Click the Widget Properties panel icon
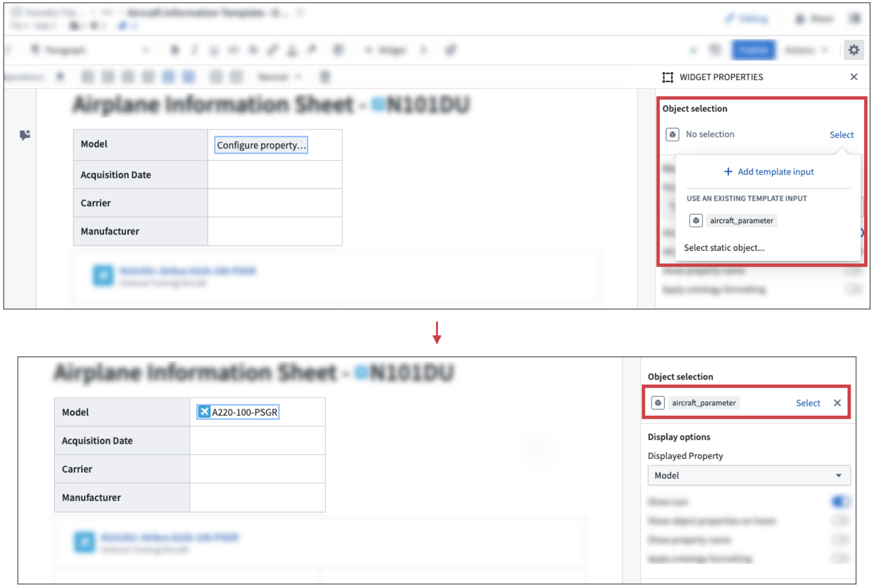The height and width of the screenshot is (588, 873). 667,77
